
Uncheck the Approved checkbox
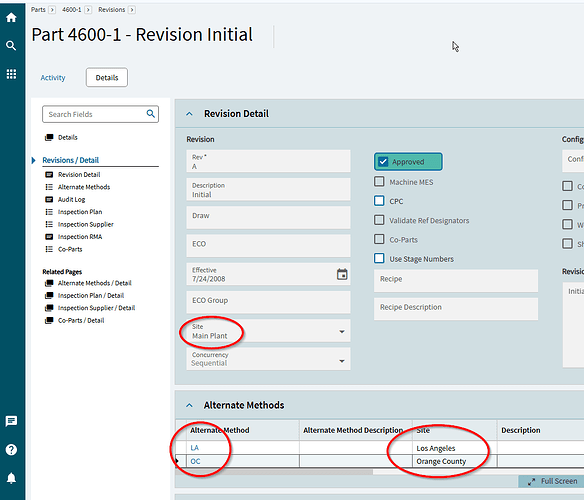pos(383,162)
